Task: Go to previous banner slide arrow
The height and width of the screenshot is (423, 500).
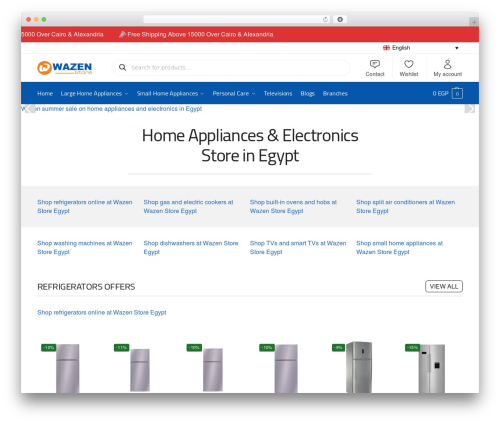Action: click(30, 109)
